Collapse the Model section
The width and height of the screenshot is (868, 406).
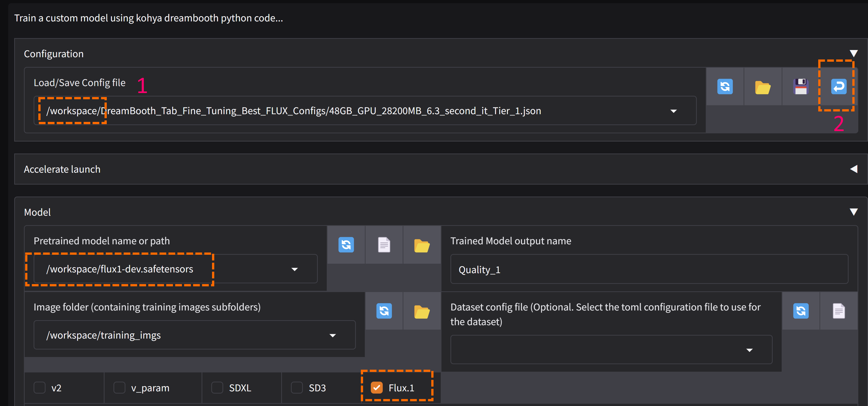854,212
